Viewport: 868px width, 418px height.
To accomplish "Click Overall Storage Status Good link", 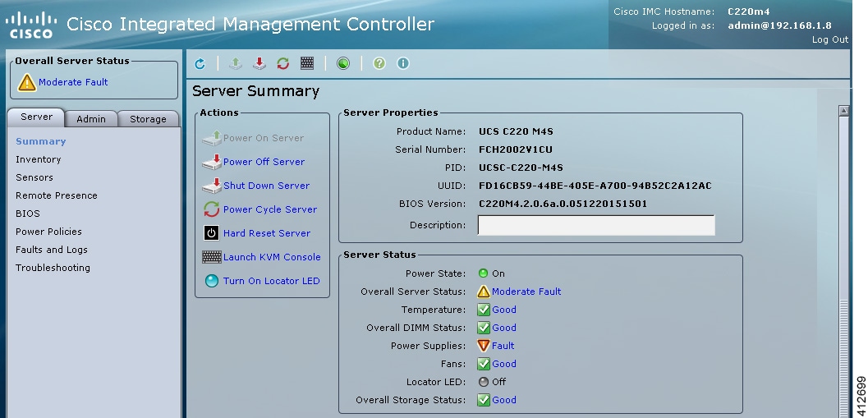I will pos(503,400).
